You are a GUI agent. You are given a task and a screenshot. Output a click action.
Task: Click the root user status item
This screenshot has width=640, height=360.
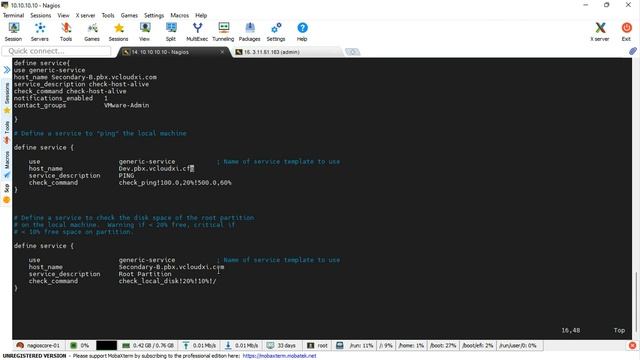(318, 345)
